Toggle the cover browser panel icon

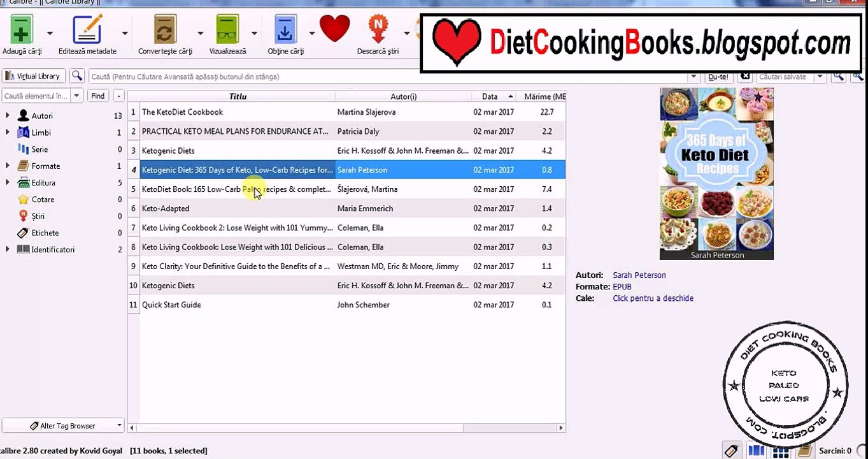pos(756,451)
